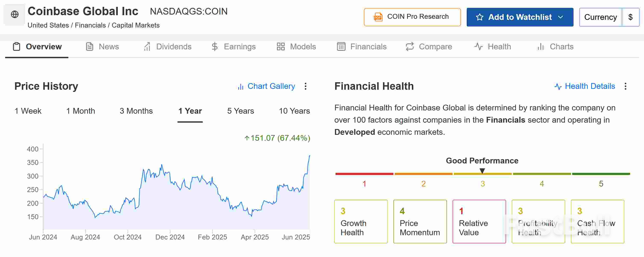Click the Compare arrows icon

409,47
